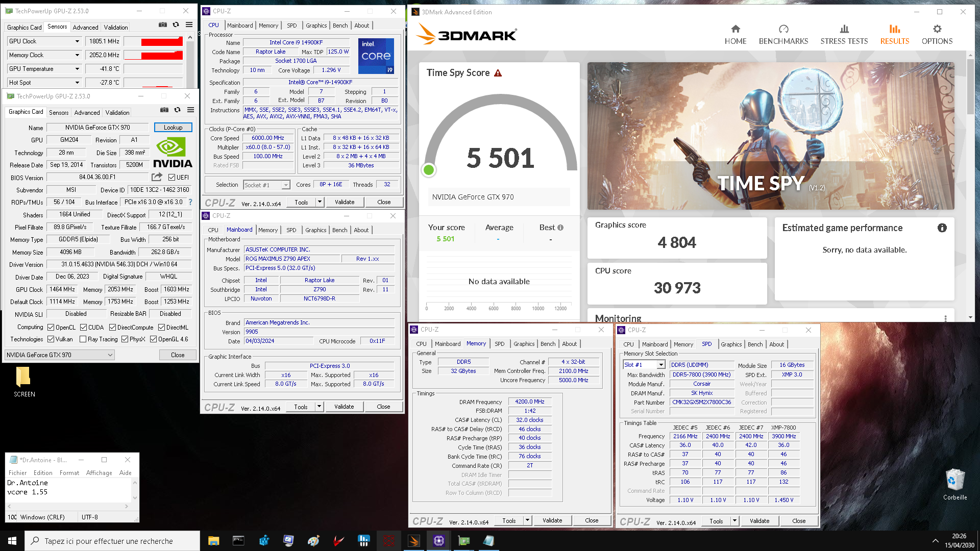Open SCREEN folder on desktop
Screen dimensions: 980x551
pyautogui.click(x=24, y=383)
